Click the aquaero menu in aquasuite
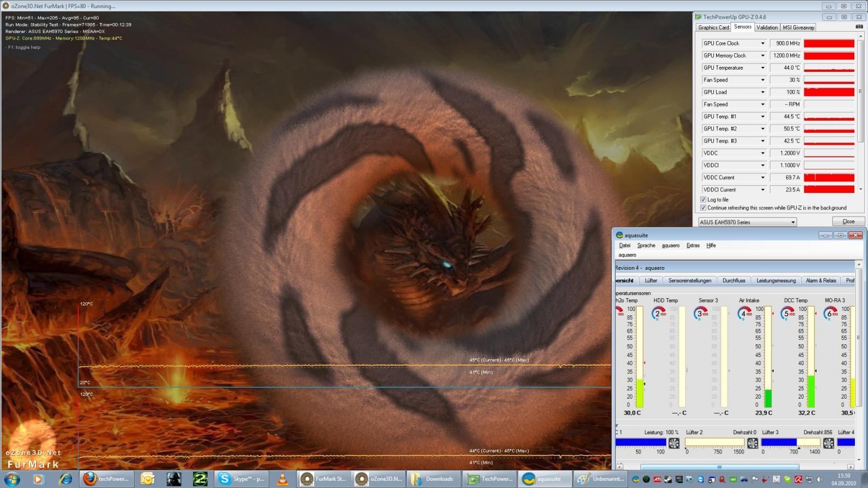868x488 pixels. point(671,245)
